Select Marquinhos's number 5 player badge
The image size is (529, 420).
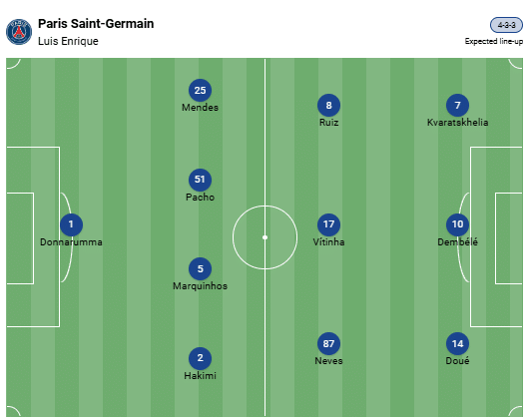pos(200,269)
